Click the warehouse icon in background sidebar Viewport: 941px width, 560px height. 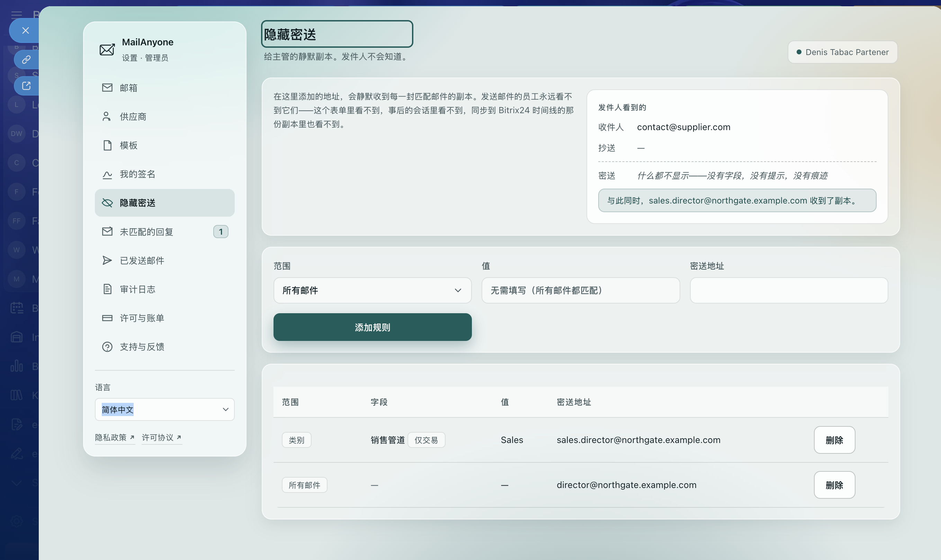tap(17, 337)
